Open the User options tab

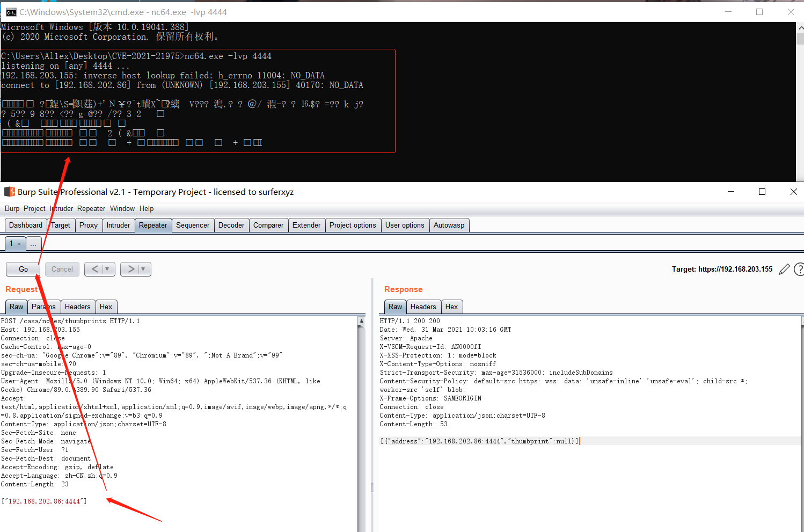pos(405,225)
